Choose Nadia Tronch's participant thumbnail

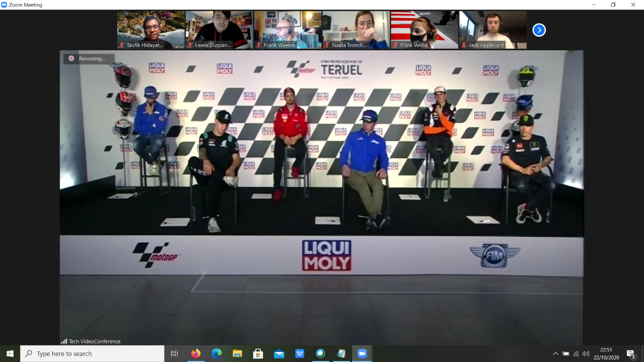click(356, 30)
